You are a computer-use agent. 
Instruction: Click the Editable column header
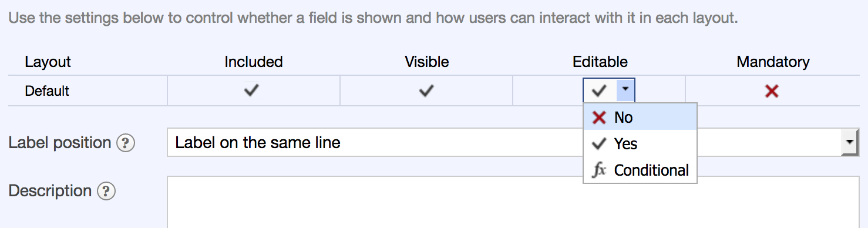(600, 62)
